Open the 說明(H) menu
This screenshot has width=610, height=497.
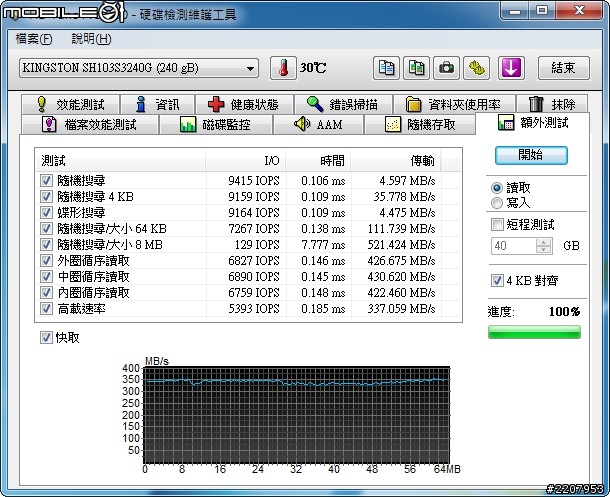(91, 38)
